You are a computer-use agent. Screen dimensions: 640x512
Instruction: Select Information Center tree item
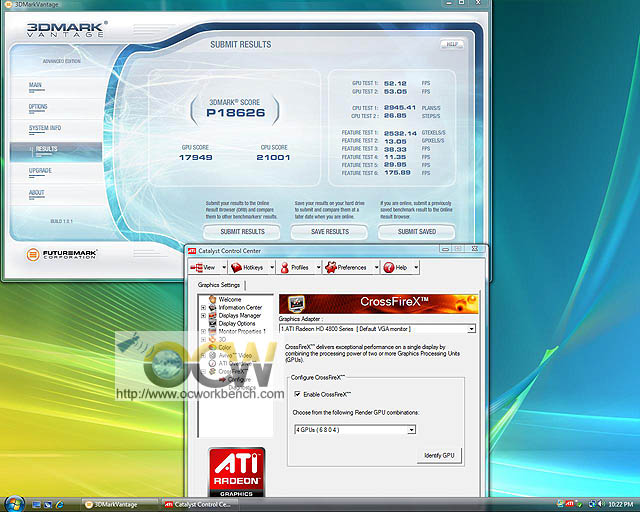pos(240,307)
